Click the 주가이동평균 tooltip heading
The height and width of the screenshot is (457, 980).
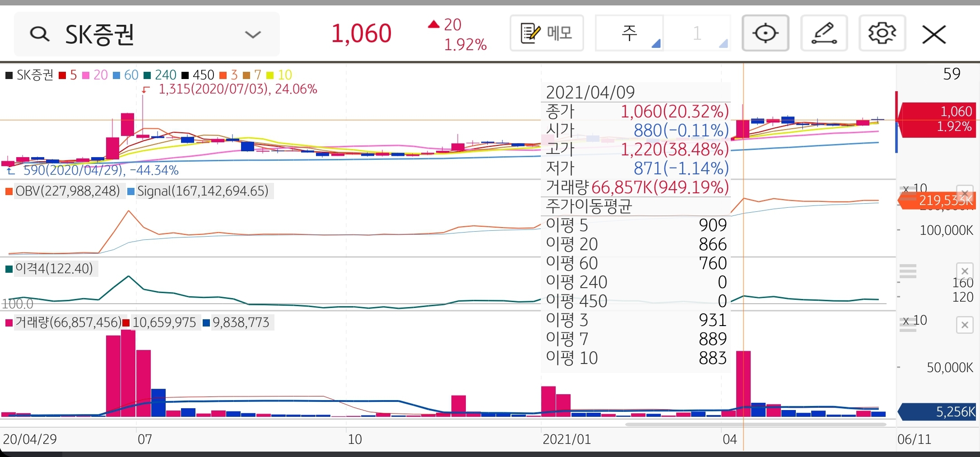(x=589, y=206)
